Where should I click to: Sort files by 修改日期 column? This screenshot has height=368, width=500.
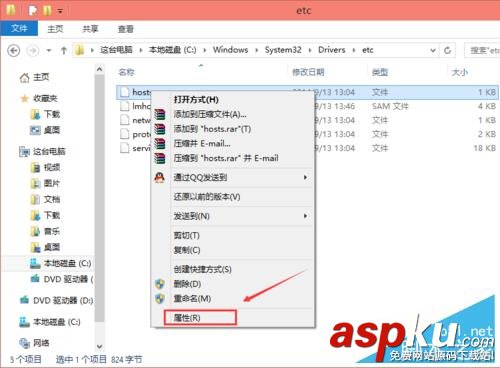point(308,72)
